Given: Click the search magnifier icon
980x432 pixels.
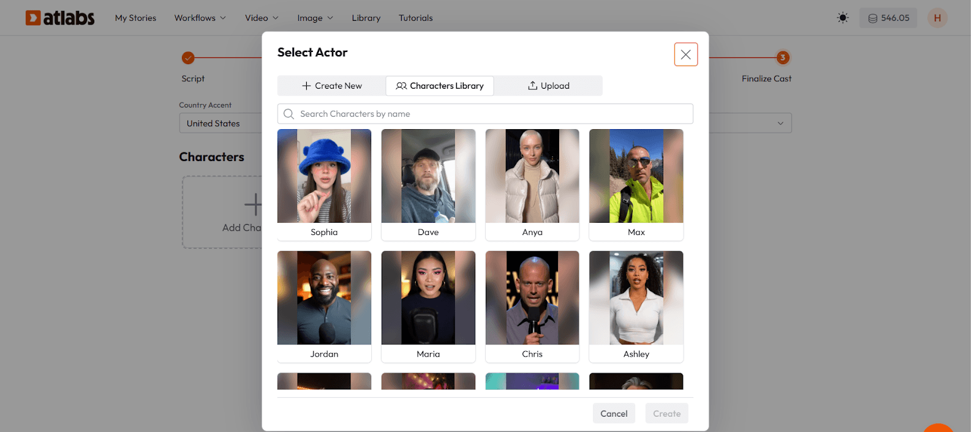Looking at the screenshot, I should tap(288, 114).
